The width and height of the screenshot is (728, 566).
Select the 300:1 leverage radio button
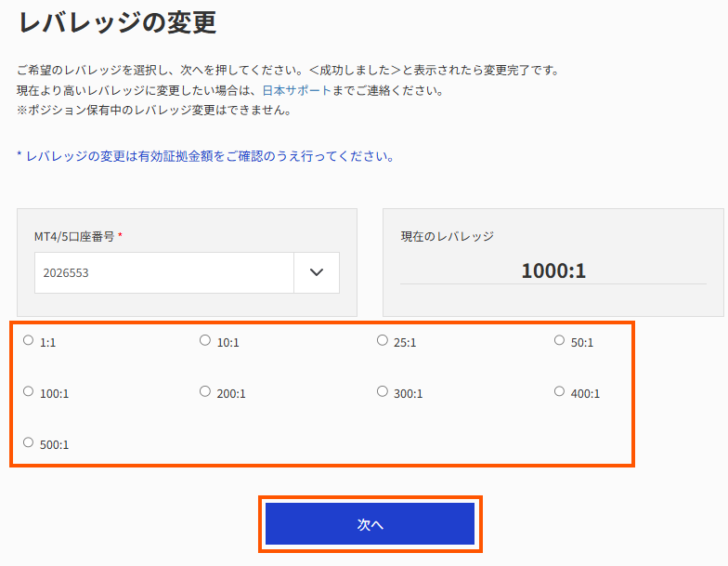pos(383,391)
